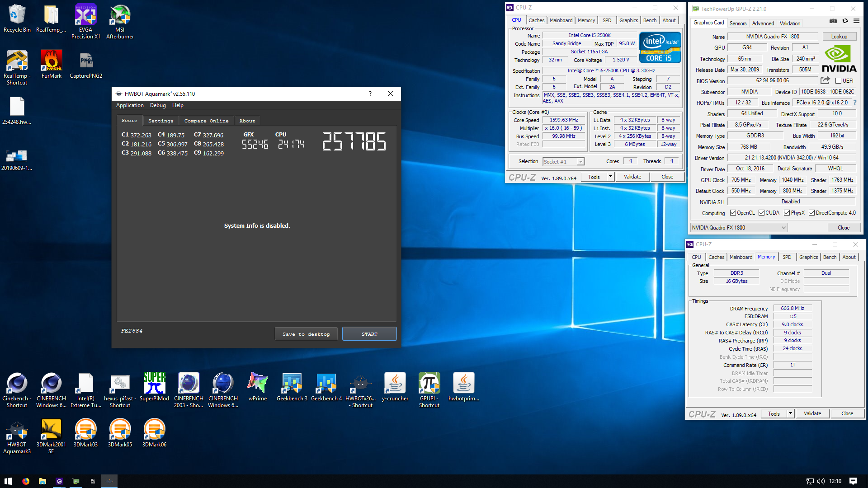Open the HWBOT Aquamark3 desktop icon

[17, 436]
